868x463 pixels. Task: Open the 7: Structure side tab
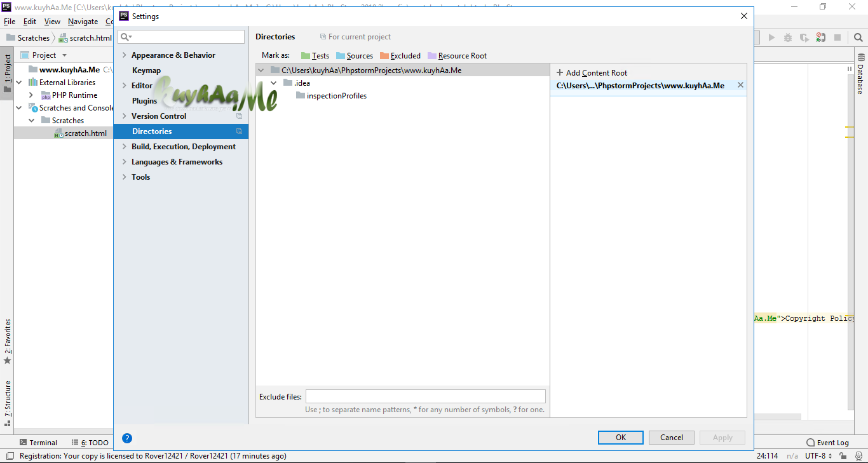click(x=8, y=403)
